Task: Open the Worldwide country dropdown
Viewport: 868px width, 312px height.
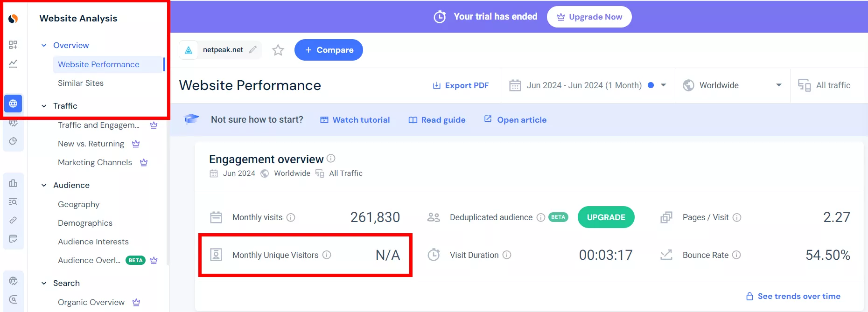Action: pyautogui.click(x=732, y=85)
